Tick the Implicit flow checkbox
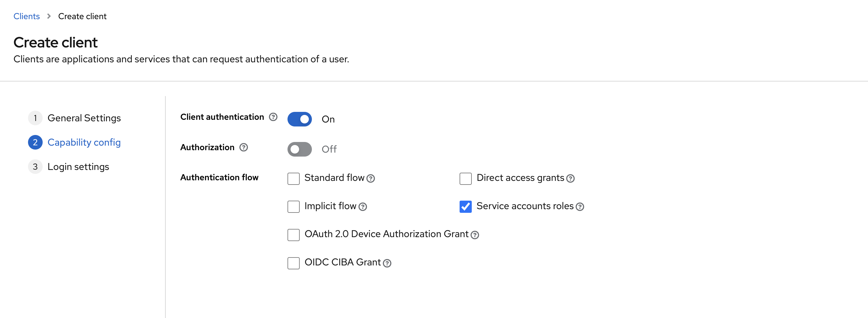 coord(293,207)
